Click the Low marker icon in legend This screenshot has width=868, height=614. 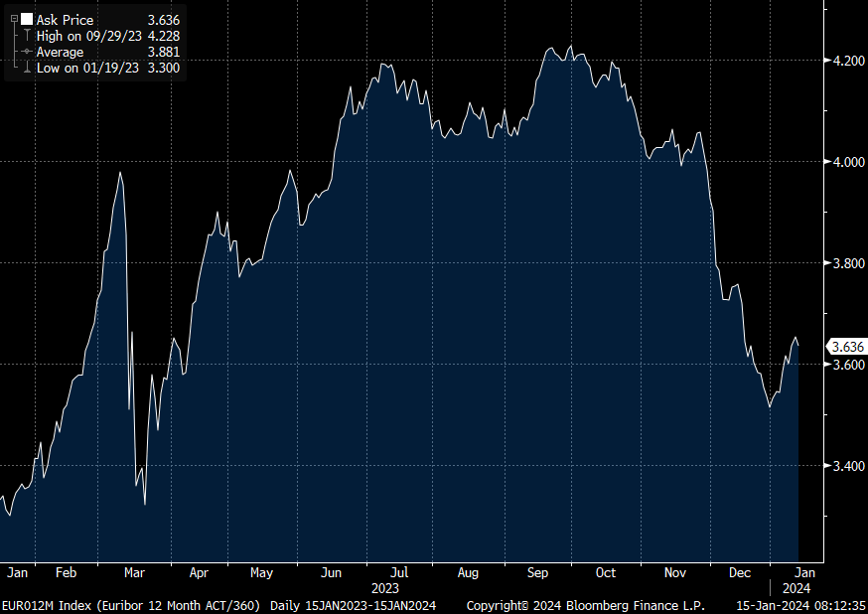27,69
